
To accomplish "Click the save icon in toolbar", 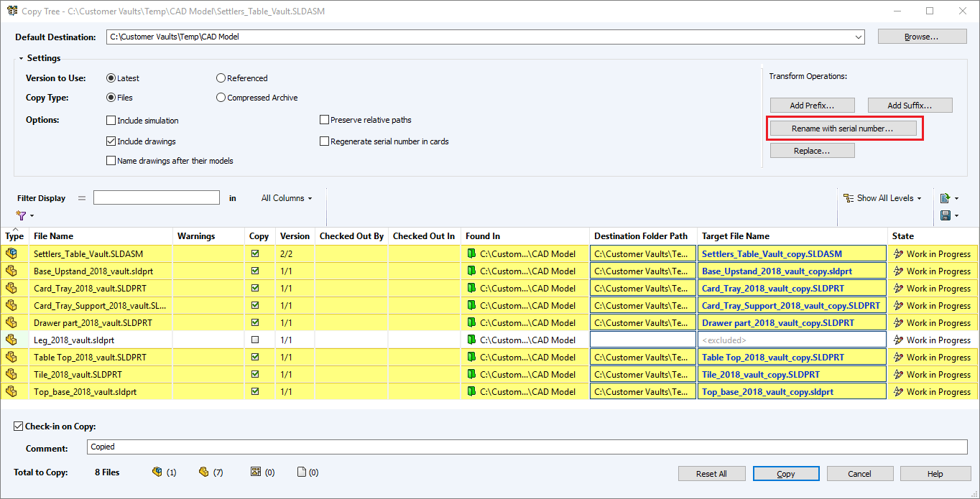I will [945, 215].
